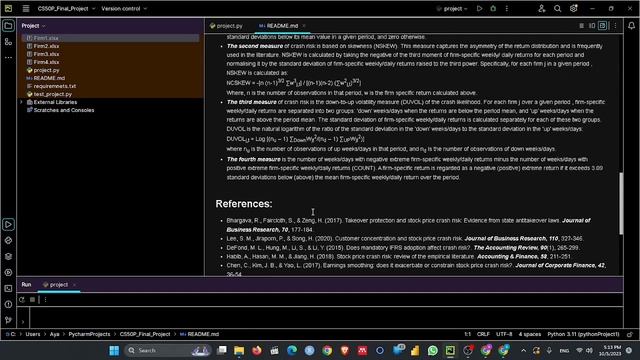Viewport: 640px width, 360px height.
Task: Click the Users breadcrumb
Action: tap(33, 334)
